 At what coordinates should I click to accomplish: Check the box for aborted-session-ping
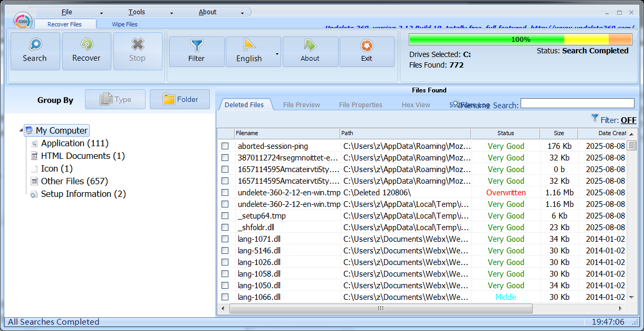coord(225,146)
